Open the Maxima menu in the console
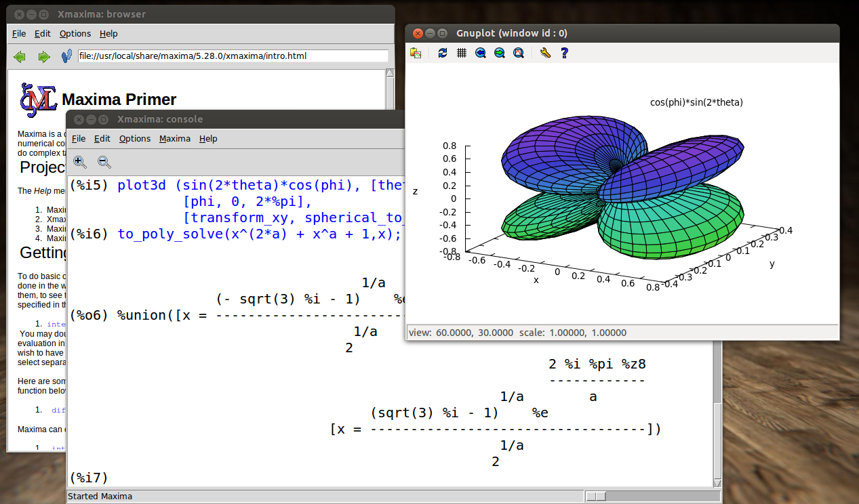Image resolution: width=859 pixels, height=504 pixels. [175, 139]
